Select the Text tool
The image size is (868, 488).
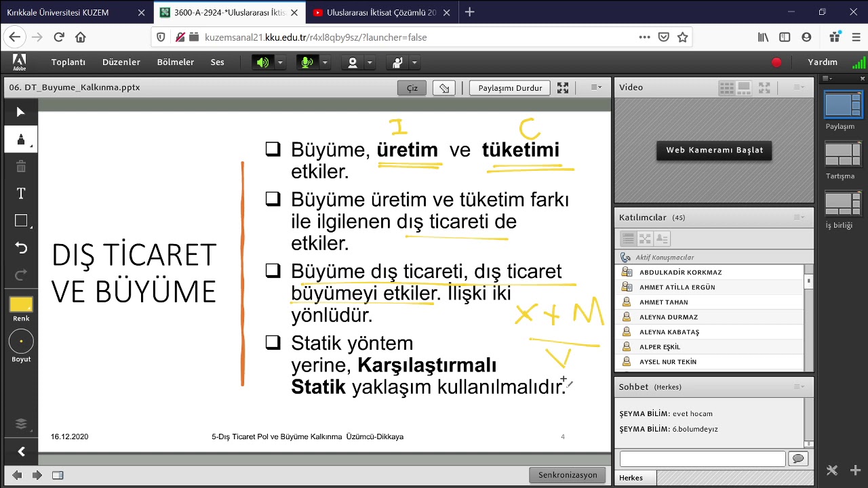click(x=20, y=194)
